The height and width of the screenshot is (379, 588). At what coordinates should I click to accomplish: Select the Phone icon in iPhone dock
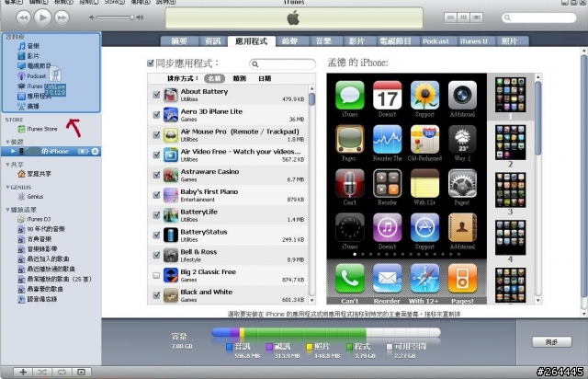tap(349, 279)
